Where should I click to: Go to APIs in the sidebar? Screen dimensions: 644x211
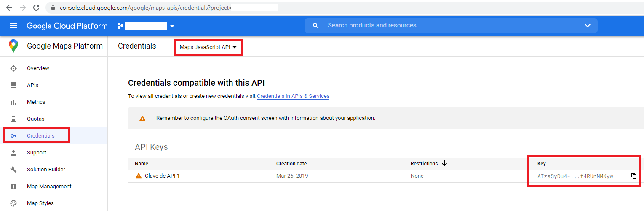[32, 85]
